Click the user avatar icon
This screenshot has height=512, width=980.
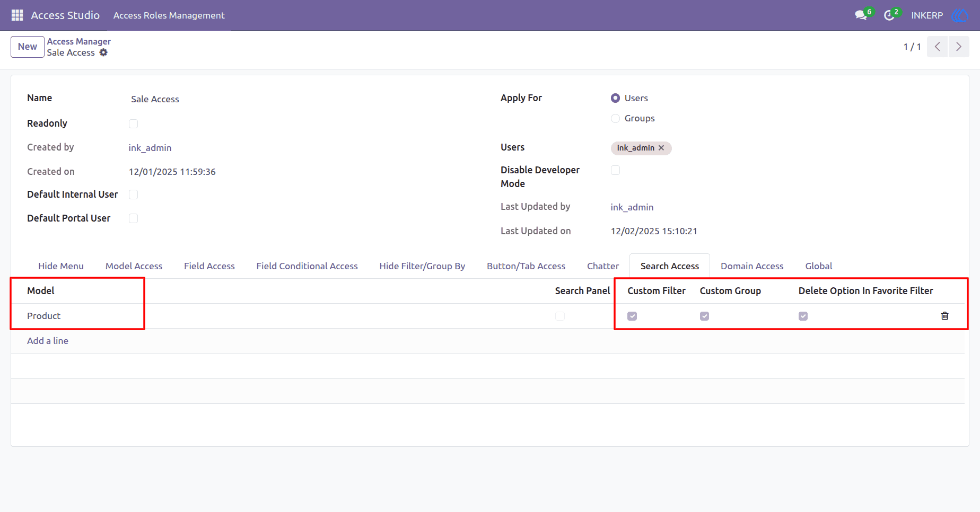(959, 15)
